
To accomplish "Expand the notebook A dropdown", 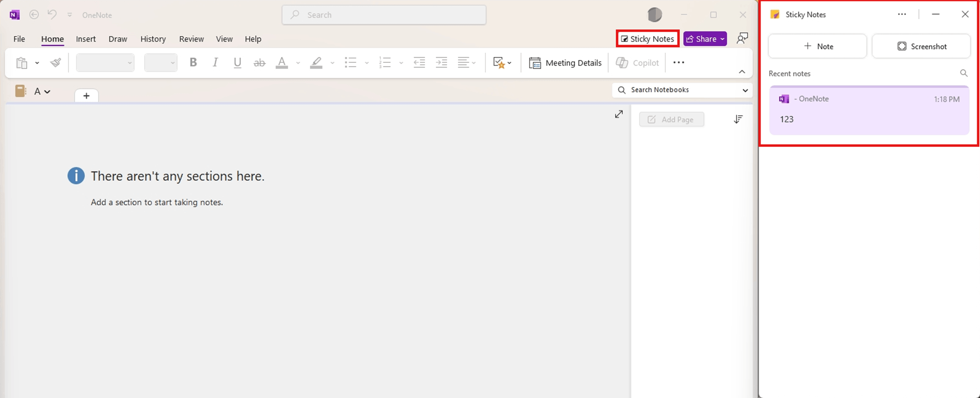I will [x=42, y=92].
